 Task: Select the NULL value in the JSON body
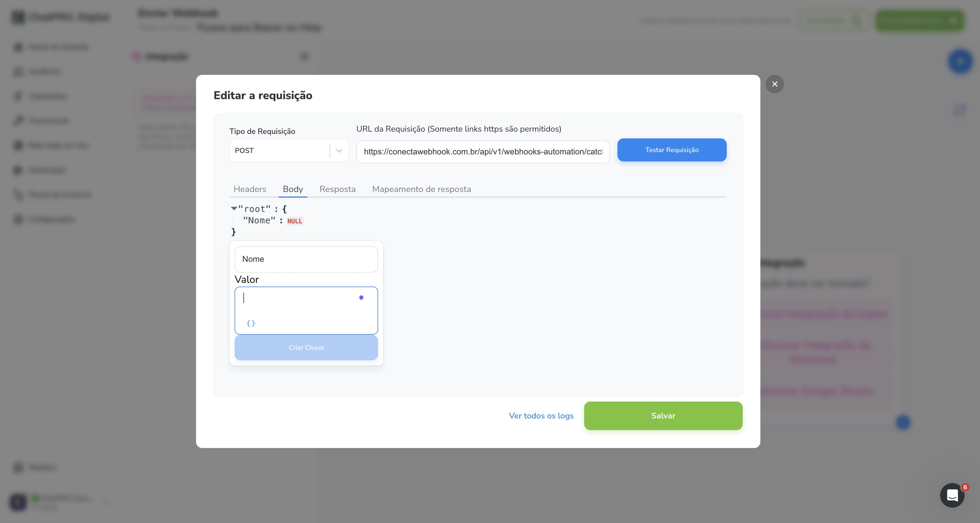(x=295, y=221)
